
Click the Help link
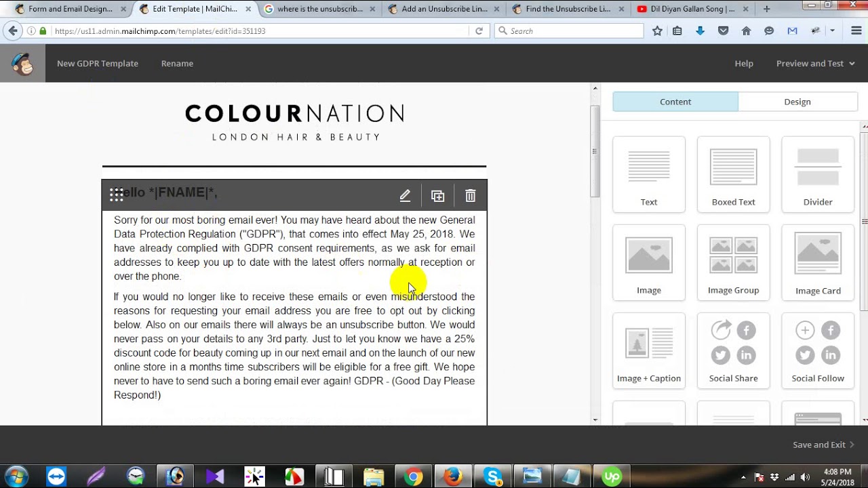tap(744, 63)
